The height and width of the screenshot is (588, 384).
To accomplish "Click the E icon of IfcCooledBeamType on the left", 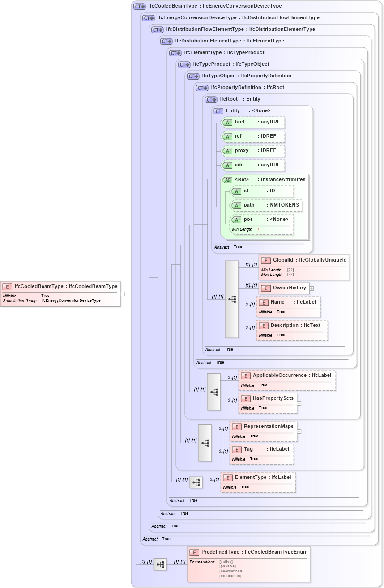I will pyautogui.click(x=7, y=286).
